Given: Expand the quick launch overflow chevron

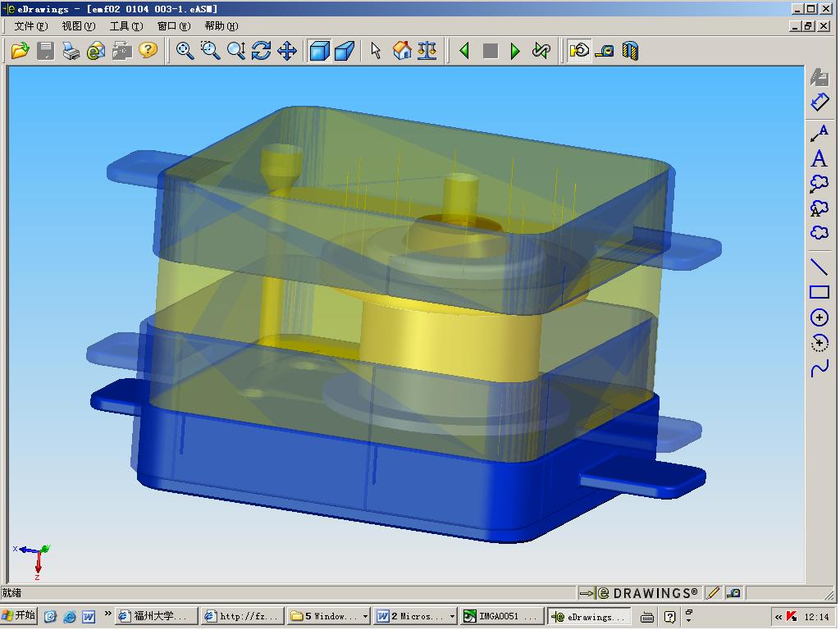Looking at the screenshot, I should [108, 613].
